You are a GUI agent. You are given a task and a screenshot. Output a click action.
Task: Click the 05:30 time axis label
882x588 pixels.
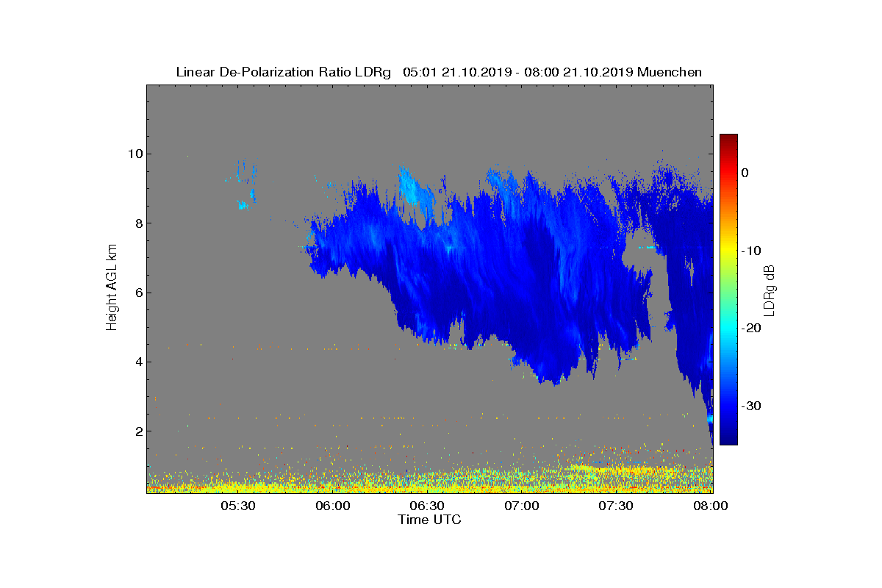tap(238, 506)
